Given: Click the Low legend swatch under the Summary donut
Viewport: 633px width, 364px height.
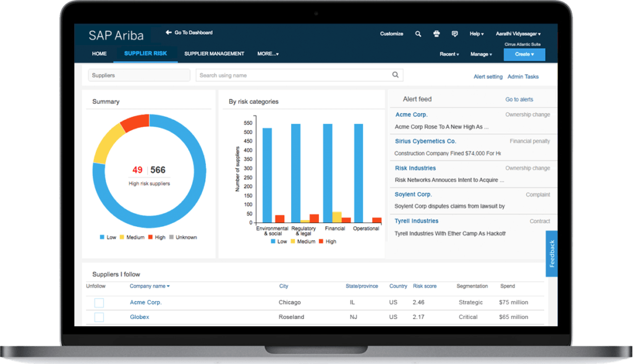Looking at the screenshot, I should 102,237.
